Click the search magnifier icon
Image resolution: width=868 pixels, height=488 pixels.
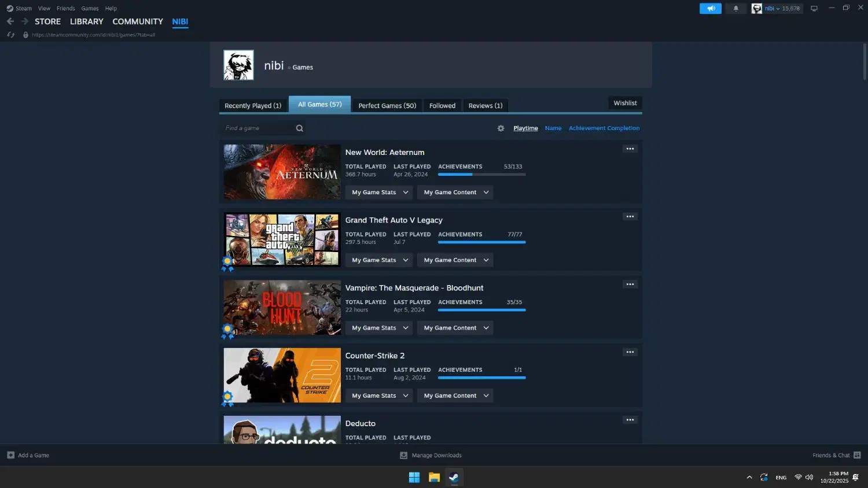pos(299,128)
